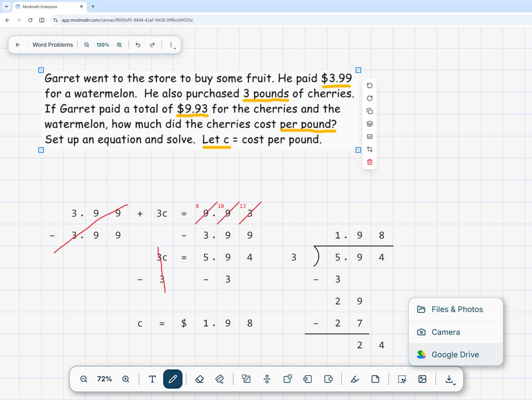Click the small red '13' carry number
Image resolution: width=532 pixels, height=400 pixels.
tap(243, 206)
